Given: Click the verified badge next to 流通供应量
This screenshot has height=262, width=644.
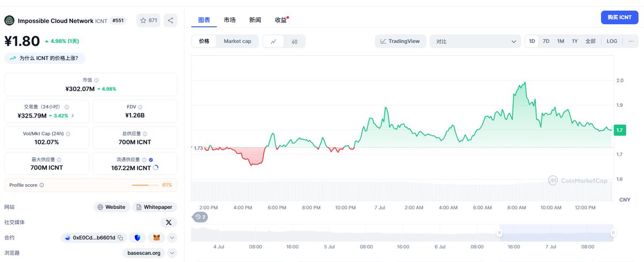Looking at the screenshot, I should [x=151, y=159].
